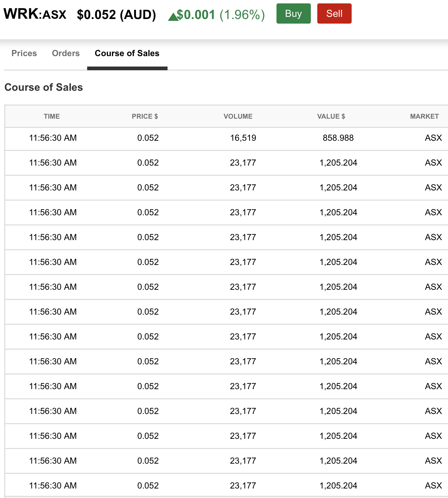Click the TIME column header

[52, 117]
